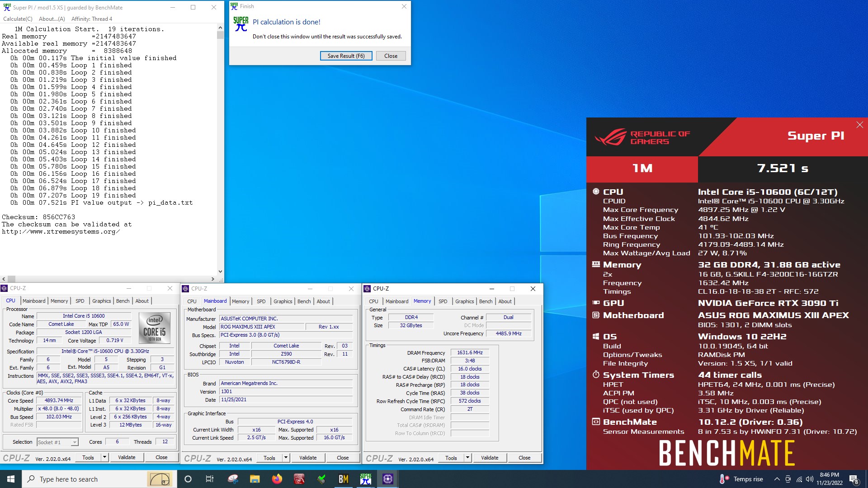This screenshot has height=488, width=868.
Task: Open SPD tab in middle CPU-Z window
Action: [x=261, y=301]
